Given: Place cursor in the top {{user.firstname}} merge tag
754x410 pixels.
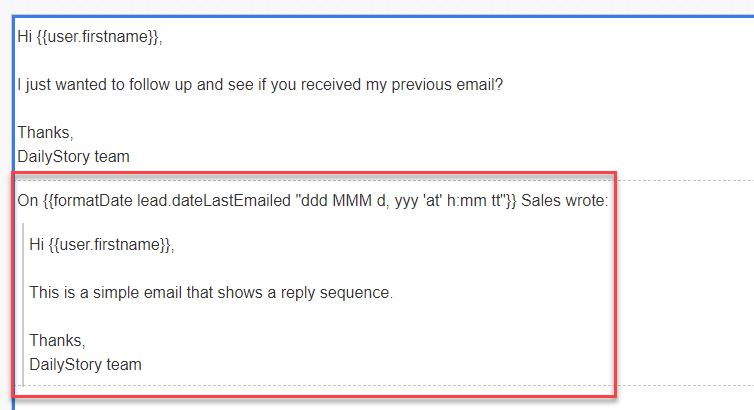Looking at the screenshot, I should (x=98, y=37).
